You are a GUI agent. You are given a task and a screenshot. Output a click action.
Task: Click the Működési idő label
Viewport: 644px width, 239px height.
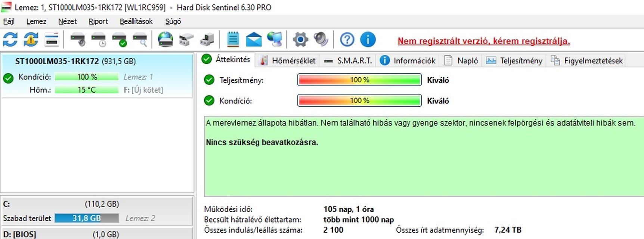[x=228, y=209]
